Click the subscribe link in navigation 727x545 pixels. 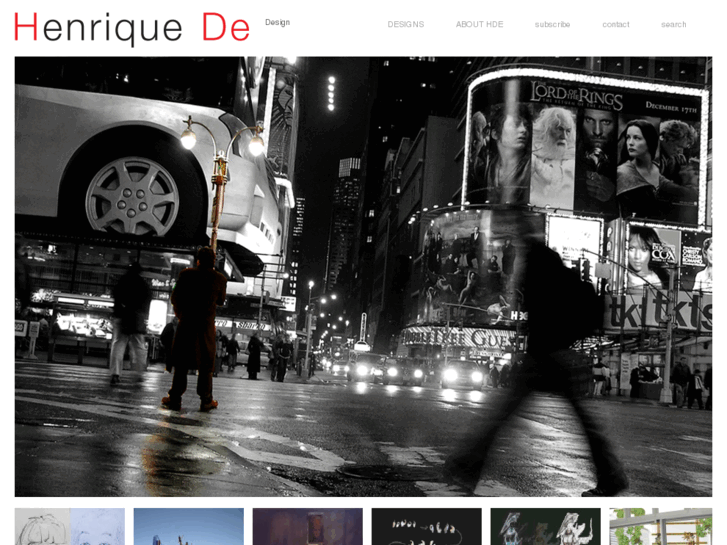tap(552, 24)
